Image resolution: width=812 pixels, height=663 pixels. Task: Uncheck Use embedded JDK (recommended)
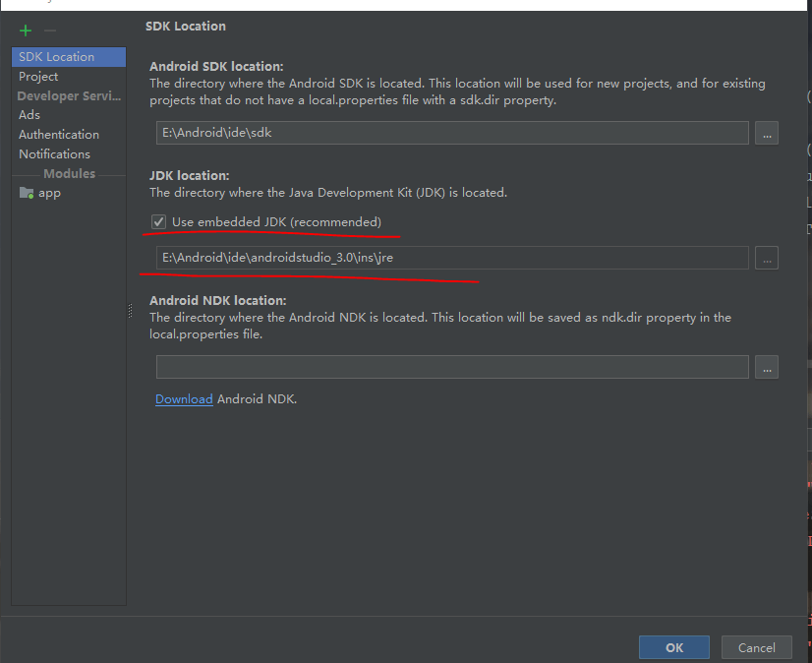pos(158,221)
